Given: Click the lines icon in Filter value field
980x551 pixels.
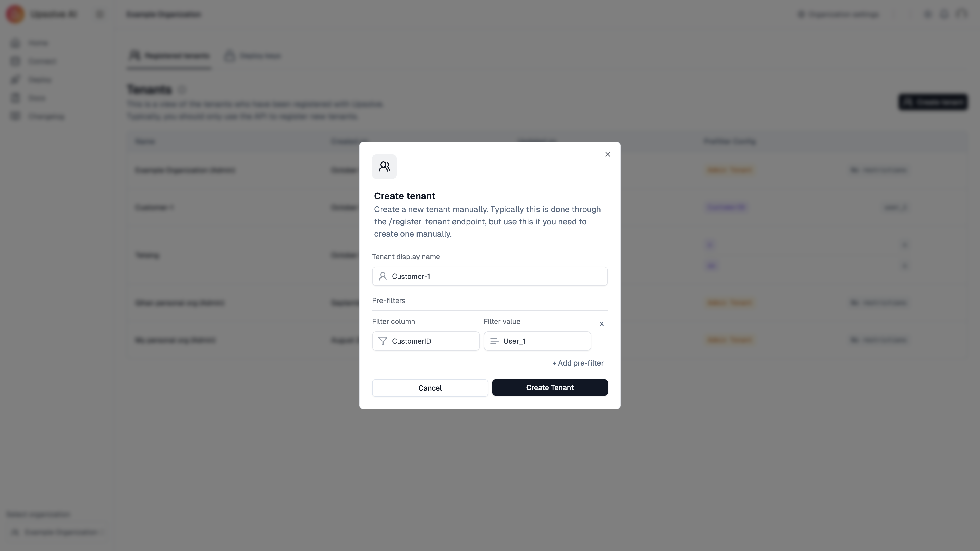Looking at the screenshot, I should click(x=494, y=341).
